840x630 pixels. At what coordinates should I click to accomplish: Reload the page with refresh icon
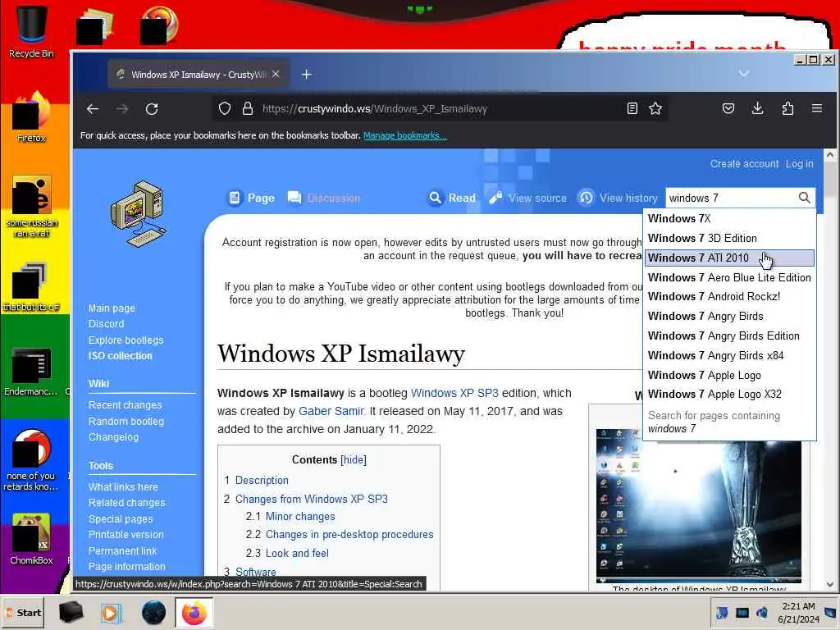(x=152, y=109)
